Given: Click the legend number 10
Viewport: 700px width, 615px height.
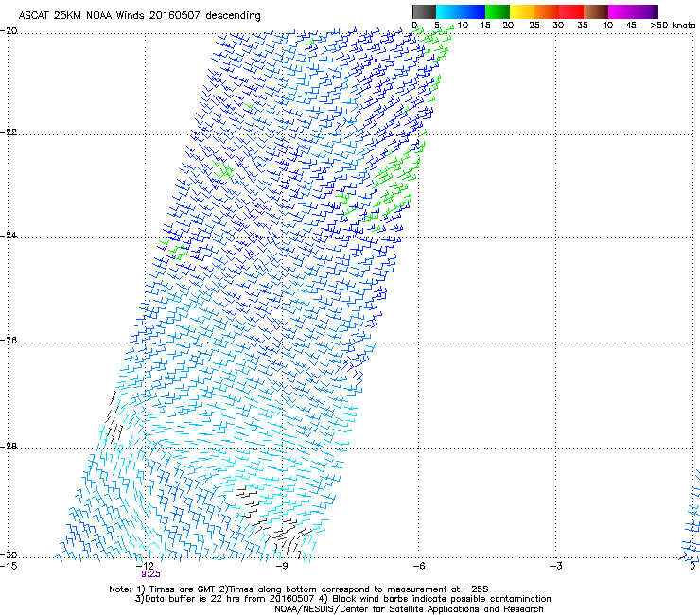Looking at the screenshot, I should click(463, 26).
